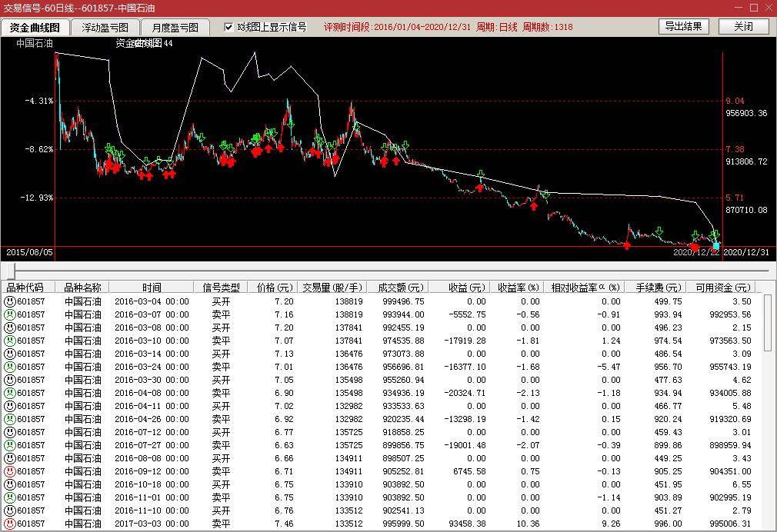Click face icon of 2016-08-08 row
The height and width of the screenshot is (532, 777).
point(10,458)
